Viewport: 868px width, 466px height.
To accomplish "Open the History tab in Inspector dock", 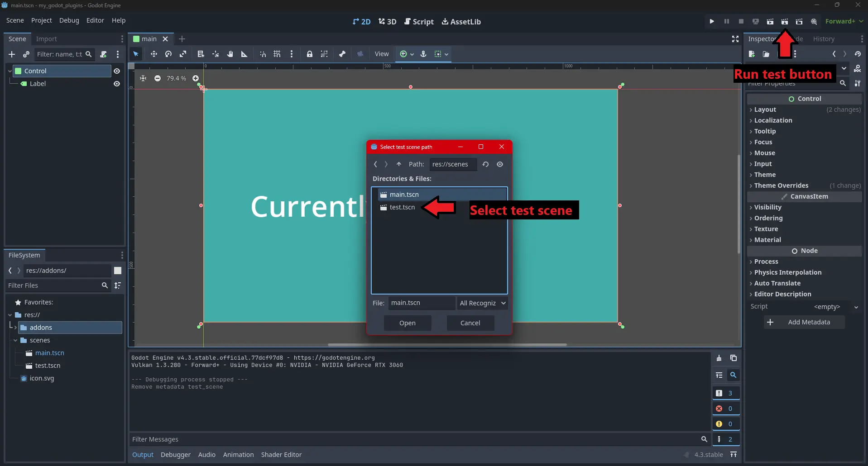I will tap(824, 39).
